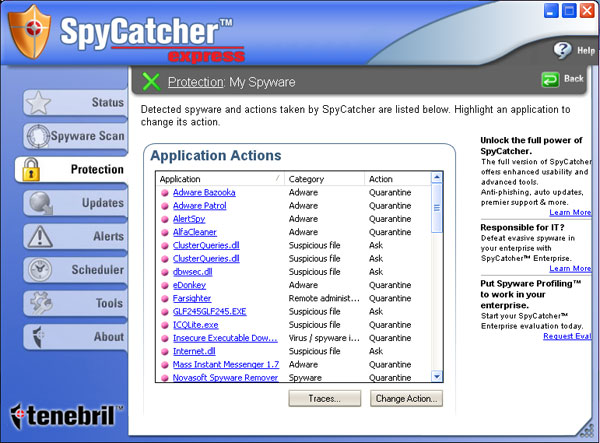Click the green X Protection header icon
Viewport: 600px width, 443px height.
click(x=151, y=81)
